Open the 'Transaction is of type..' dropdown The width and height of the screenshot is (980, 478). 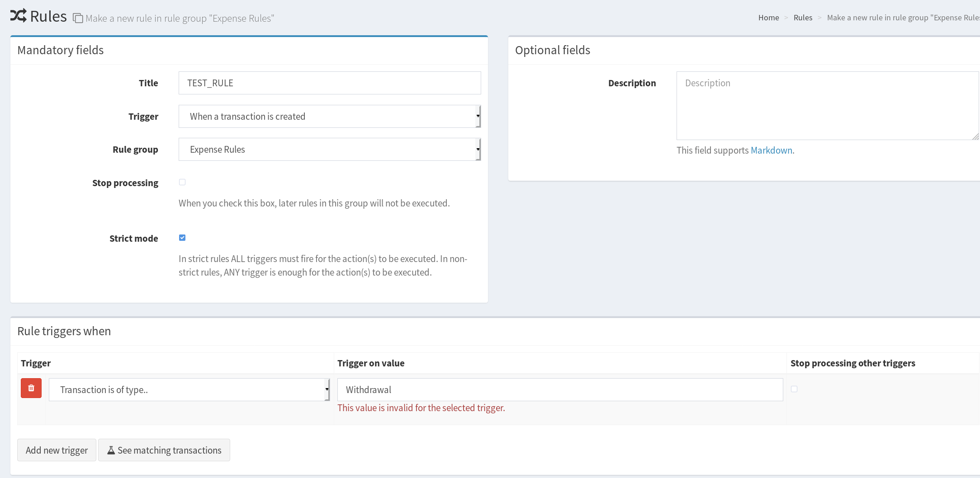[x=189, y=389]
